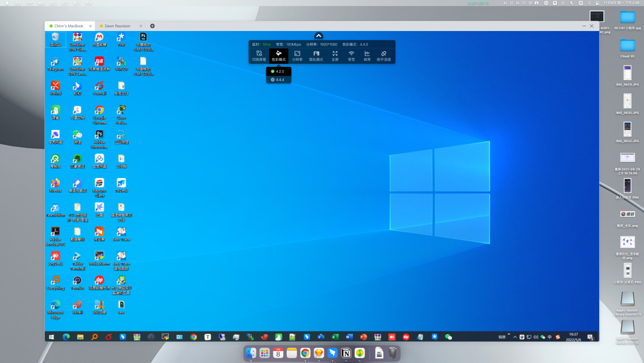Open Launchpad from the macOS Dock
This screenshot has height=363, width=644.
(x=265, y=353)
